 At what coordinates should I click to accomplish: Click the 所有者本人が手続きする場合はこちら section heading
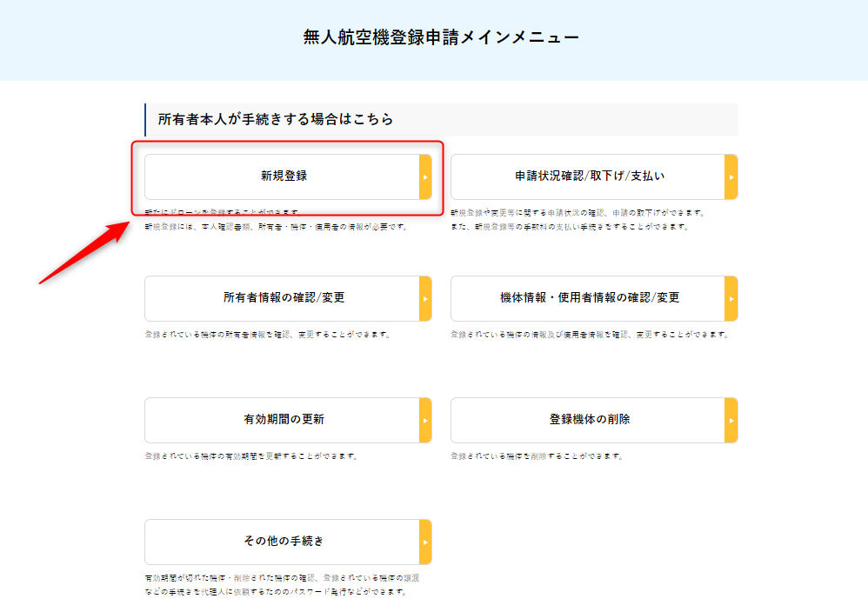pos(276,119)
